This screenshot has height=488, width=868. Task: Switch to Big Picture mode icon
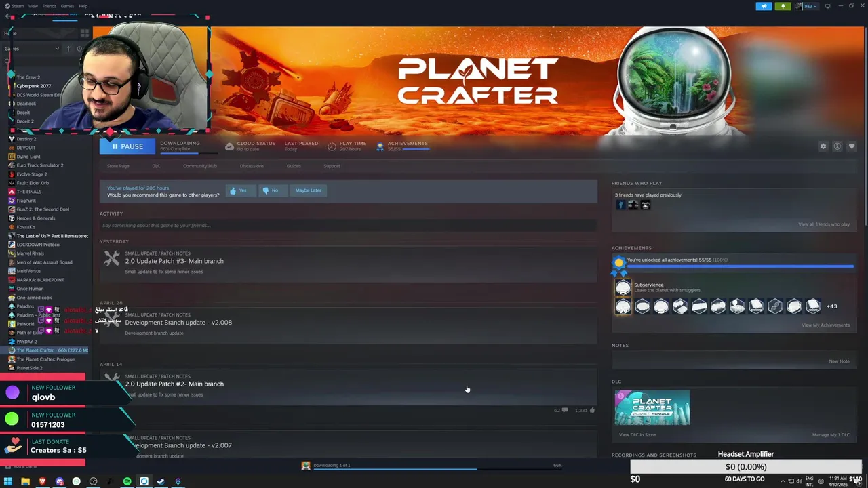pos(827,6)
